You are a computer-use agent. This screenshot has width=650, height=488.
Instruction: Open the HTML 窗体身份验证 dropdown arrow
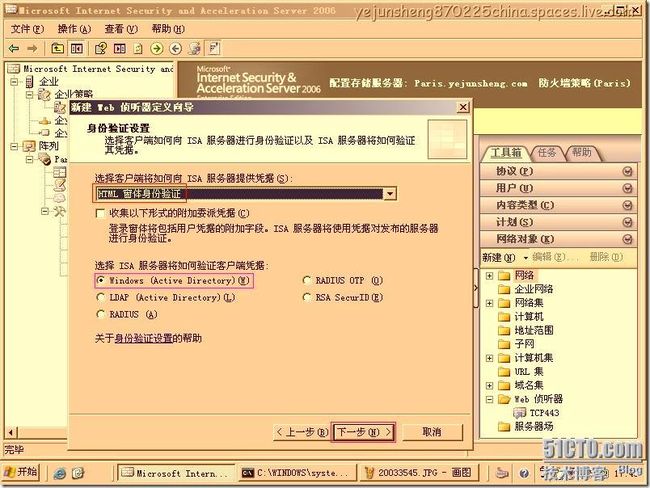pyautogui.click(x=390, y=194)
